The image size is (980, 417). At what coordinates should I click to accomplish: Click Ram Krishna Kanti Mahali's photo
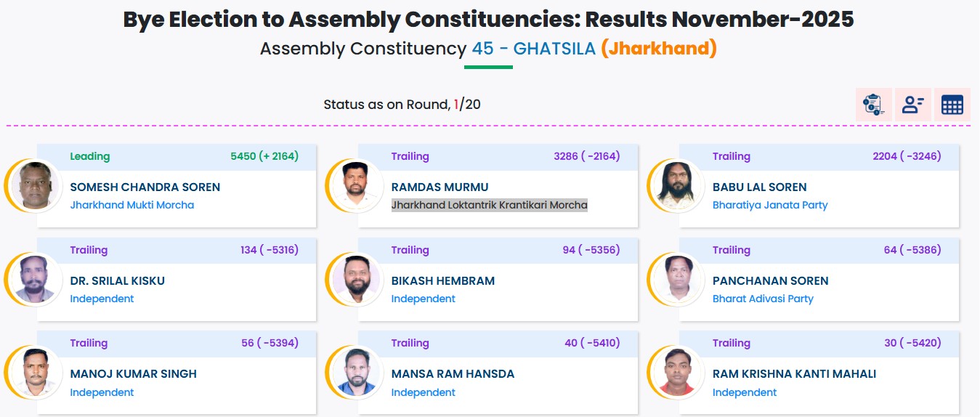coord(677,373)
